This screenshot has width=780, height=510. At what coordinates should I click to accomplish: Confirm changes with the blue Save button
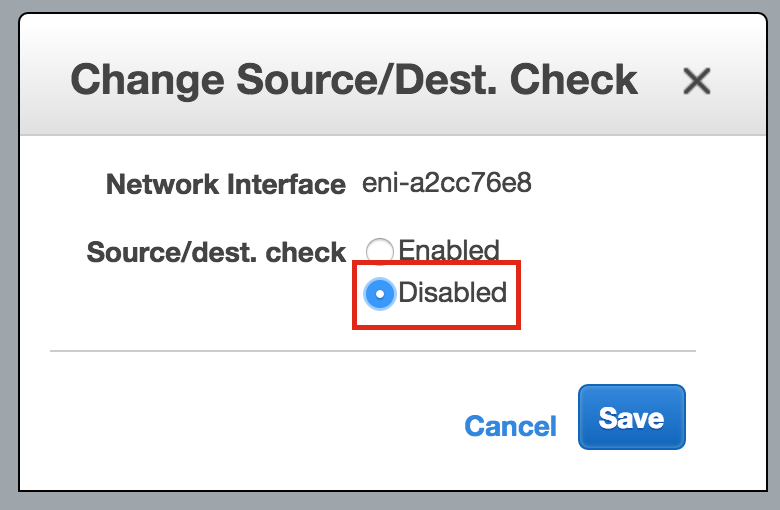(x=632, y=417)
